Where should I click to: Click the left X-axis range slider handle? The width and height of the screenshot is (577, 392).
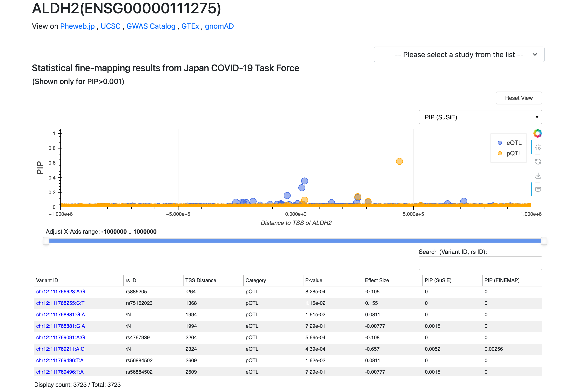tap(46, 241)
